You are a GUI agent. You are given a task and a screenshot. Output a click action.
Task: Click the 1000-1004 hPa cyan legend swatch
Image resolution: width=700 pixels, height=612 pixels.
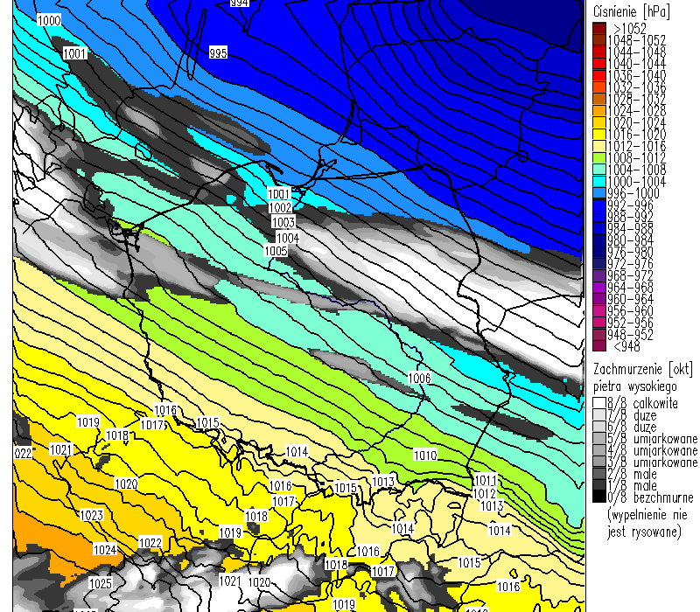pyautogui.click(x=599, y=182)
